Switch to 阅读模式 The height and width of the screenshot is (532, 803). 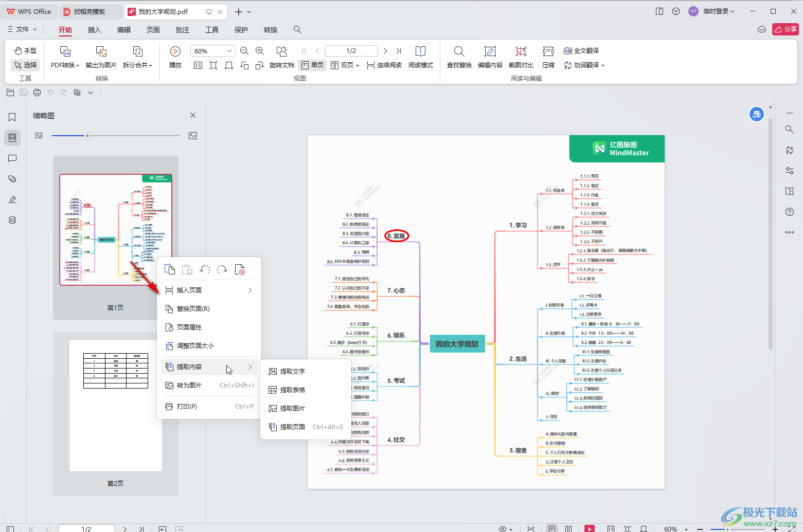[x=420, y=58]
